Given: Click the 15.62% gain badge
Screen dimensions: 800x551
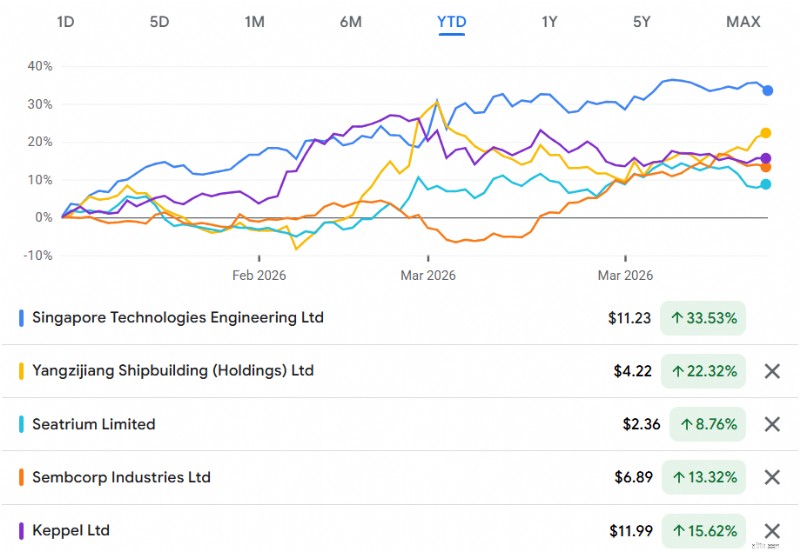Looking at the screenshot, I should (x=704, y=531).
